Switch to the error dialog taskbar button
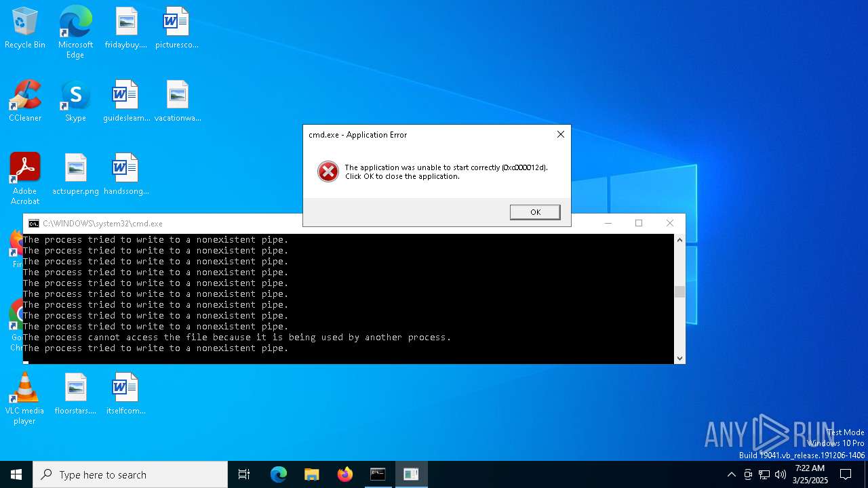Screen dimensions: 868x488 (411, 474)
